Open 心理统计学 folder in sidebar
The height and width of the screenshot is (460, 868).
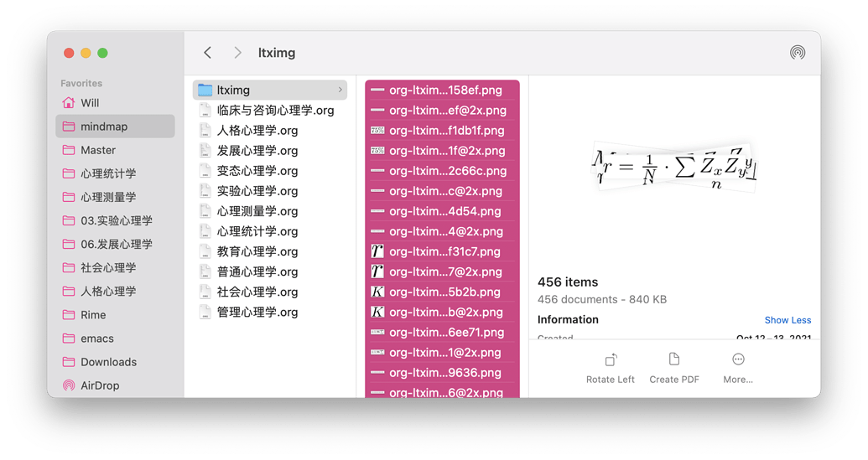(115, 173)
